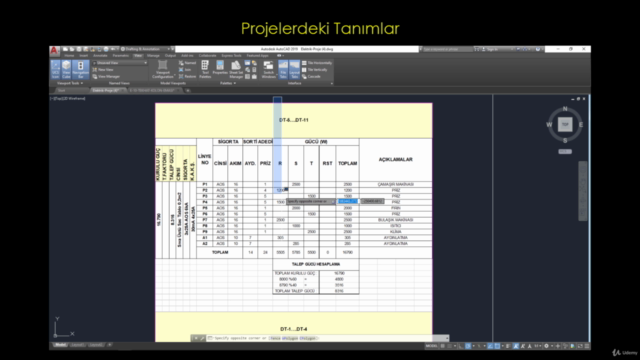Open the Annotate ribbon tab
640x360 pixels.
100,56
